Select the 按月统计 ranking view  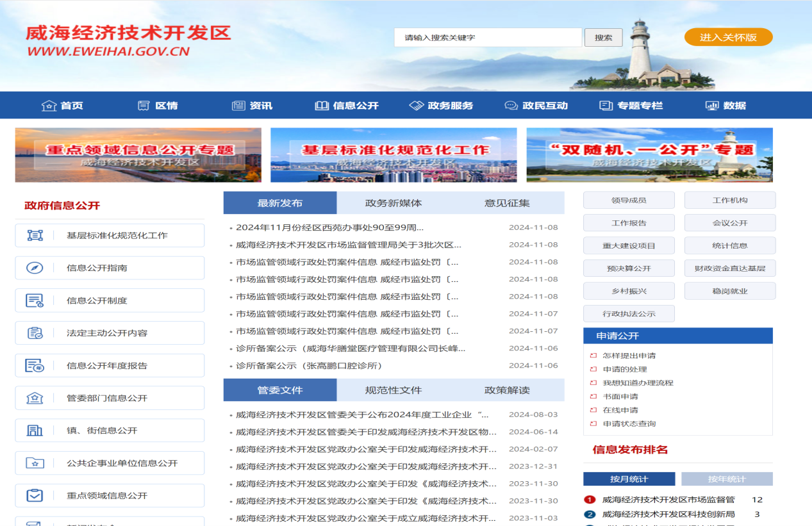pyautogui.click(x=629, y=479)
